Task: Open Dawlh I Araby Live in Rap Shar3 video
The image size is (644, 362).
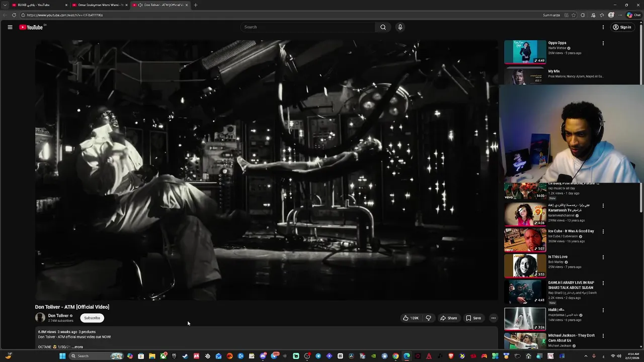Action: (525, 292)
